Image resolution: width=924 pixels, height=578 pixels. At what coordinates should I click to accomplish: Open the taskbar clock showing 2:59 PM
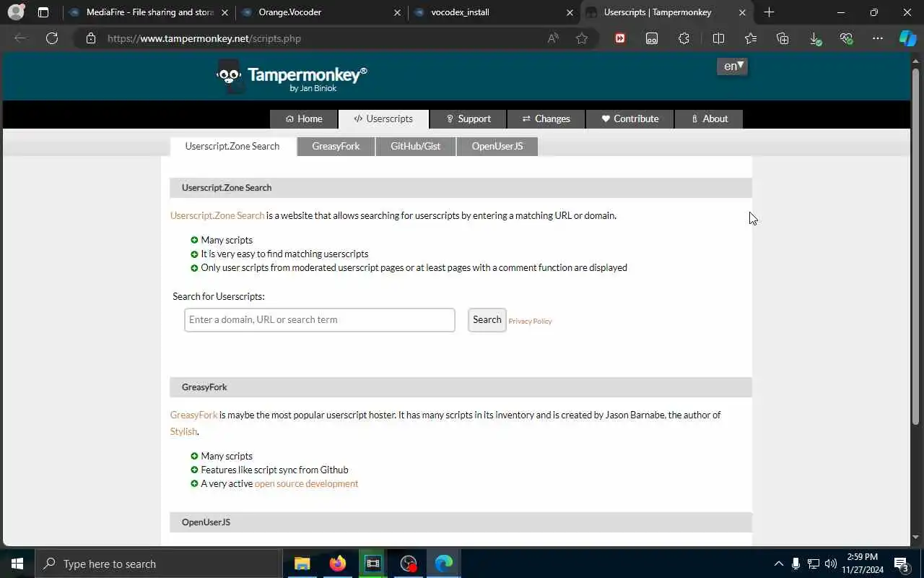pos(862,564)
